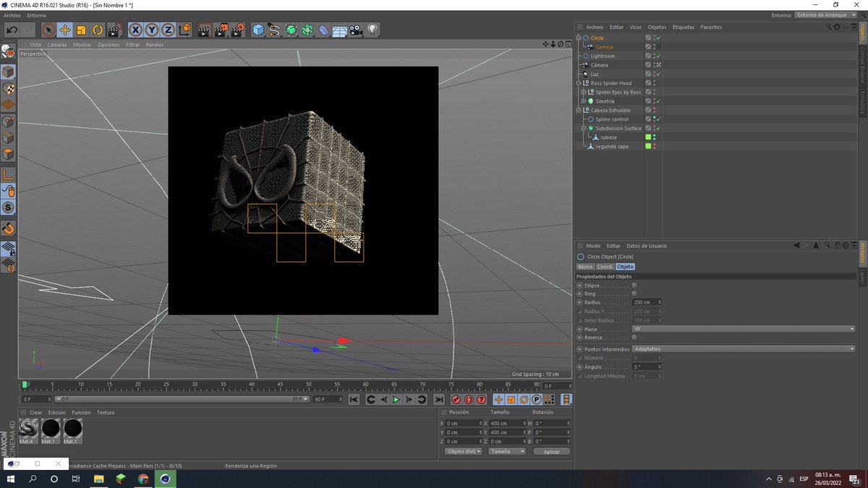Toggle the Y axis lock
This screenshot has height=488, width=868.
[152, 30]
